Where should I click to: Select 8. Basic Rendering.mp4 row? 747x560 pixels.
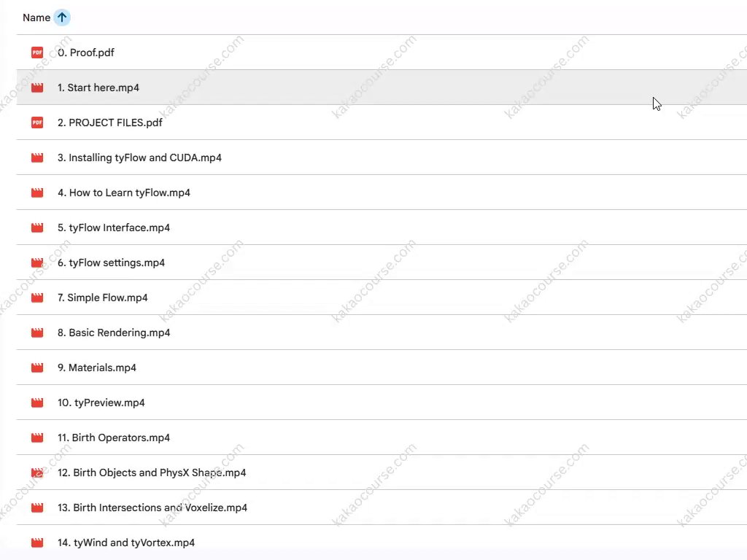(114, 332)
